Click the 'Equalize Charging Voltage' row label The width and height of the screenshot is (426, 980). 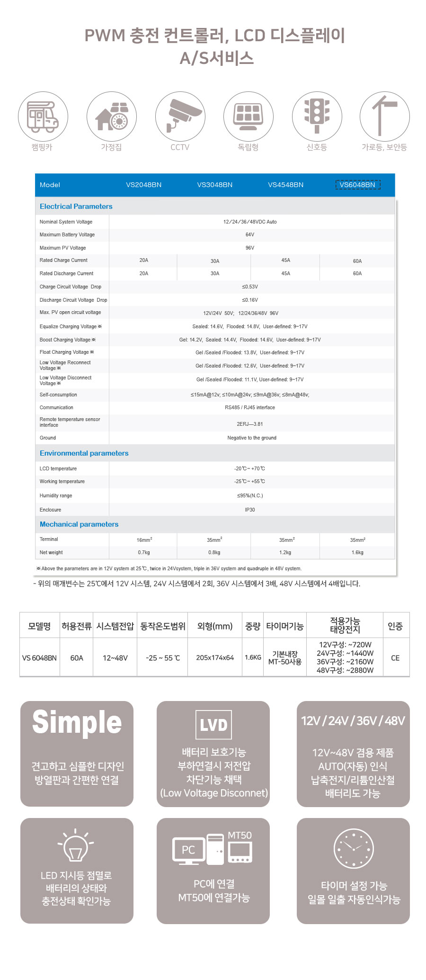[x=71, y=326]
